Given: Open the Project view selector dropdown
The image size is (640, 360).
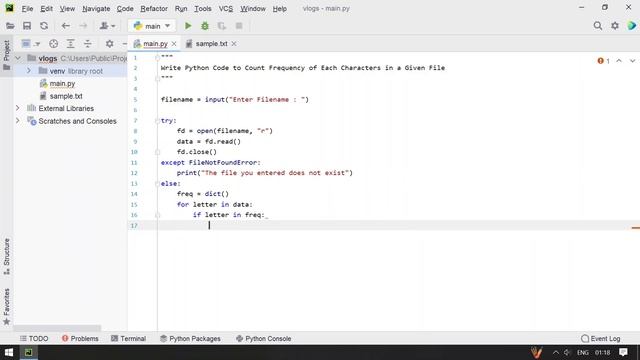Looking at the screenshot, I should 31,44.
